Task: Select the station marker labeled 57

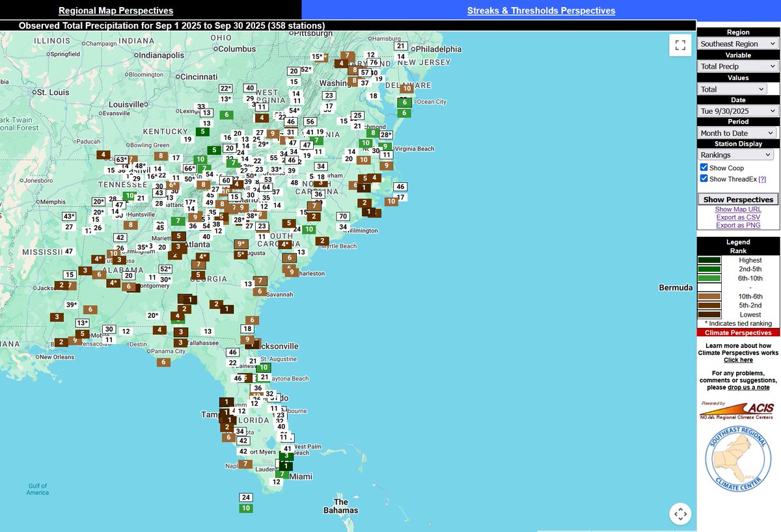Action: [x=364, y=73]
